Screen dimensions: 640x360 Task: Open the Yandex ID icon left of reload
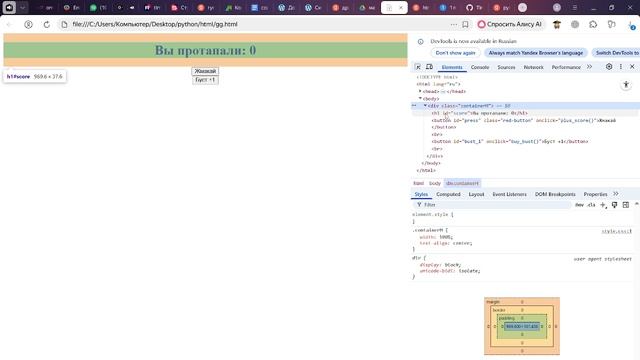28,24
